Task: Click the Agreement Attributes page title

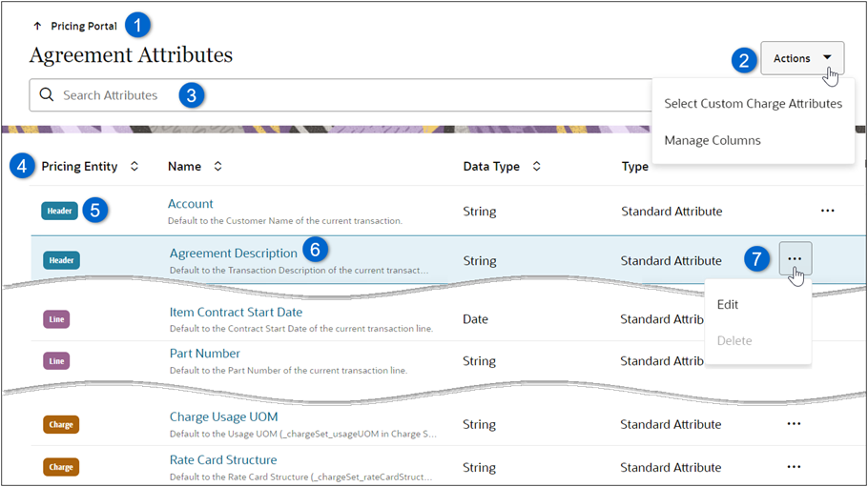Action: (x=131, y=54)
